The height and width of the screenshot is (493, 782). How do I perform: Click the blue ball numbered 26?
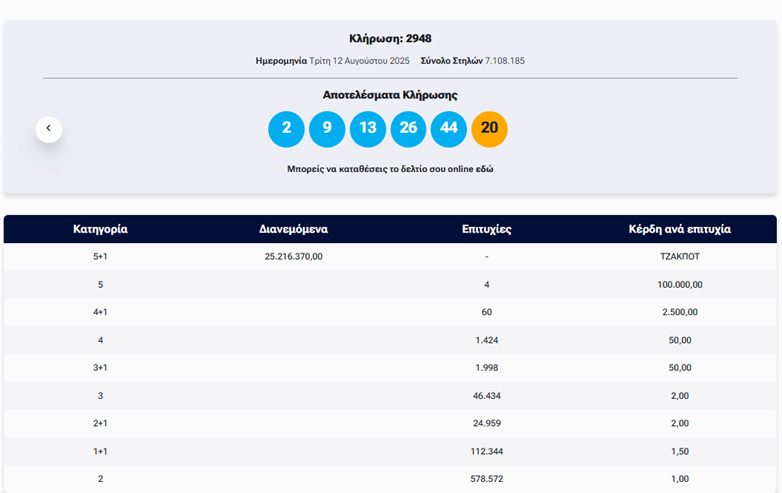[x=408, y=129]
